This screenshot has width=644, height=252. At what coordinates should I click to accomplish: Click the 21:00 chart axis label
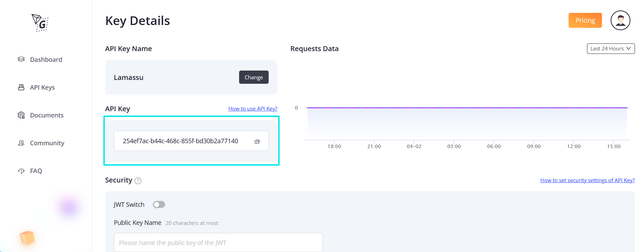[374, 146]
